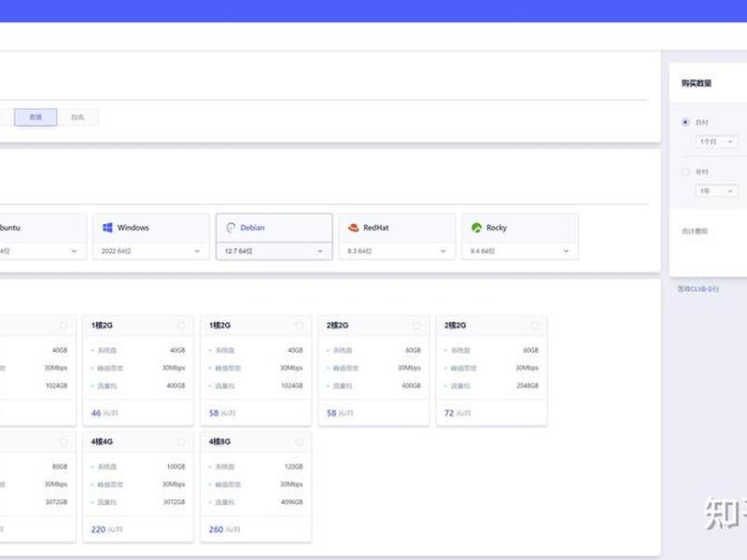The height and width of the screenshot is (560, 747).
Task: Select the radio on the cut-off 80GB plan card
Action: pos(63,442)
